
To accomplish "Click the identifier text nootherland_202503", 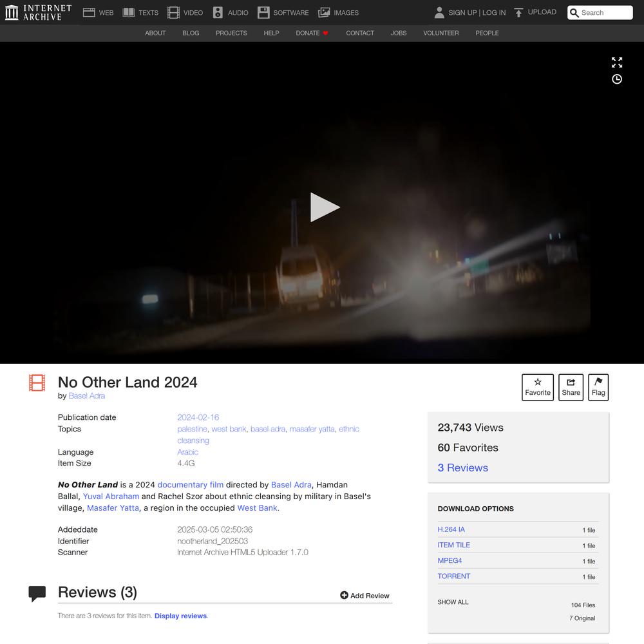I will click(x=213, y=541).
